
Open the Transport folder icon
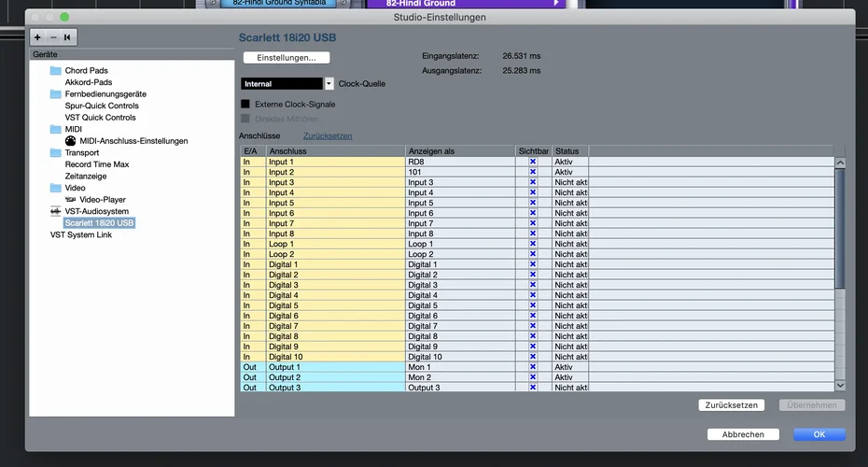click(x=55, y=152)
